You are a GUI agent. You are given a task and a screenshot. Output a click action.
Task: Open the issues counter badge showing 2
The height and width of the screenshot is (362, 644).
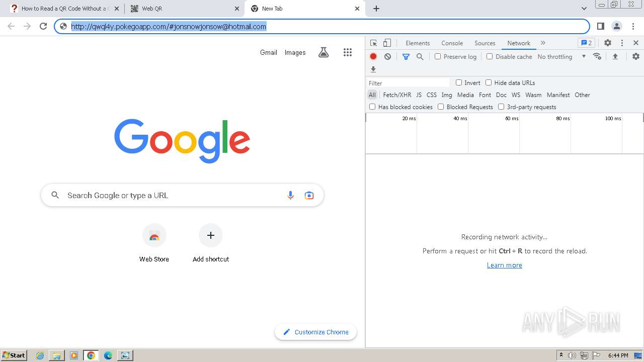(x=586, y=43)
